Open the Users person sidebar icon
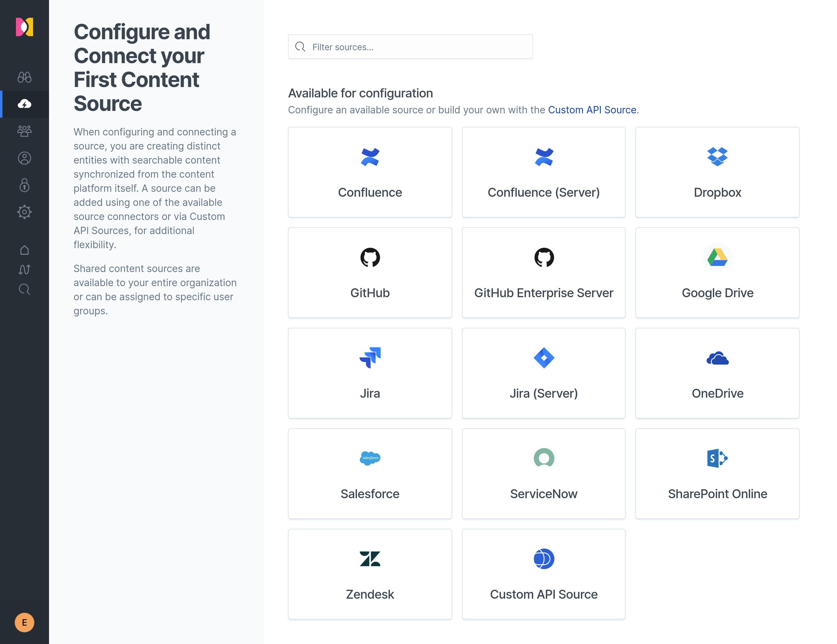Image resolution: width=837 pixels, height=644 pixels. tap(25, 158)
